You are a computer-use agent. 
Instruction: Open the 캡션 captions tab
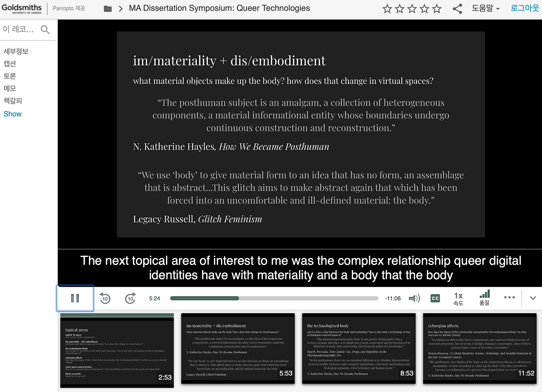[10, 63]
